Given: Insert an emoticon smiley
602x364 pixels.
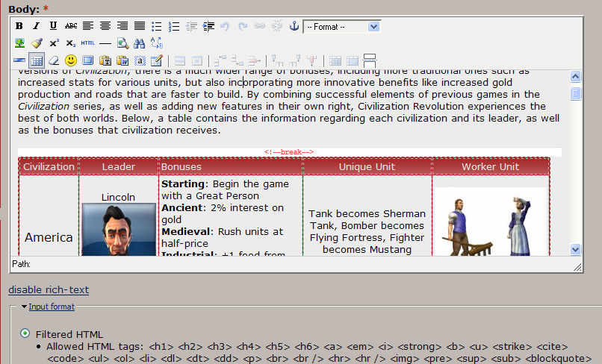Looking at the screenshot, I should pyautogui.click(x=71, y=60).
